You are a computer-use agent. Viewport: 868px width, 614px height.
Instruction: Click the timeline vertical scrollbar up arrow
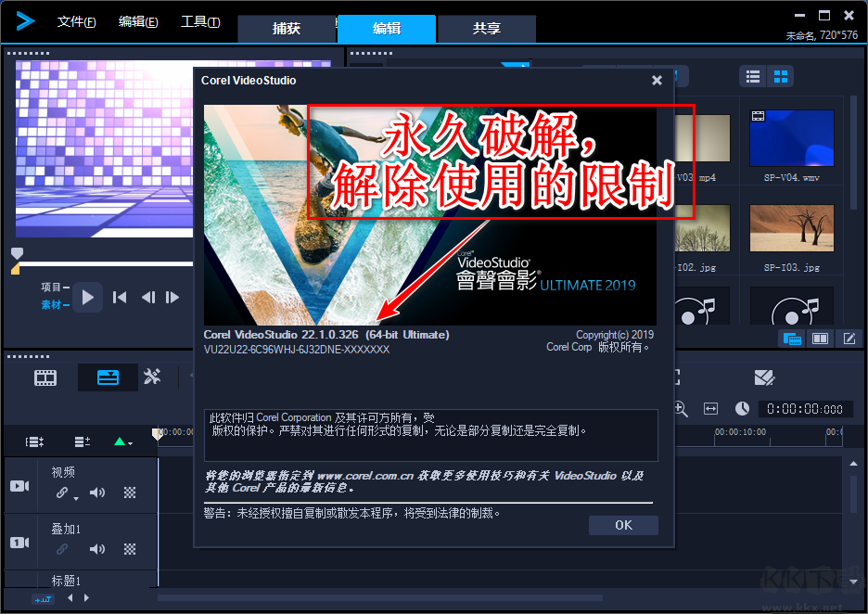(853, 464)
